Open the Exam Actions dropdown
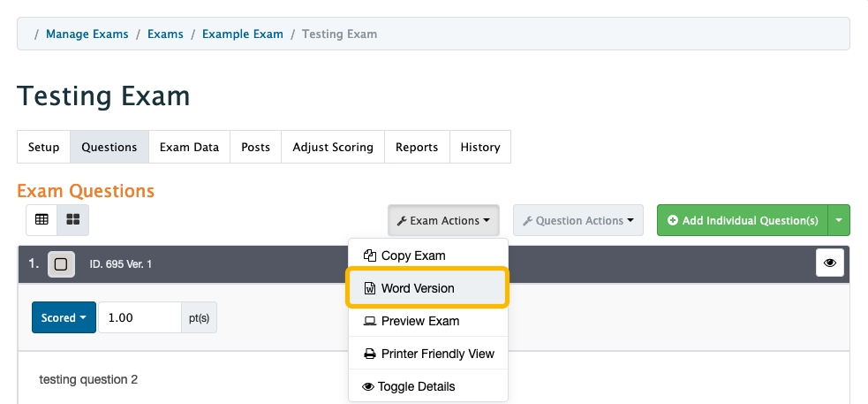868x404 pixels. tap(443, 221)
